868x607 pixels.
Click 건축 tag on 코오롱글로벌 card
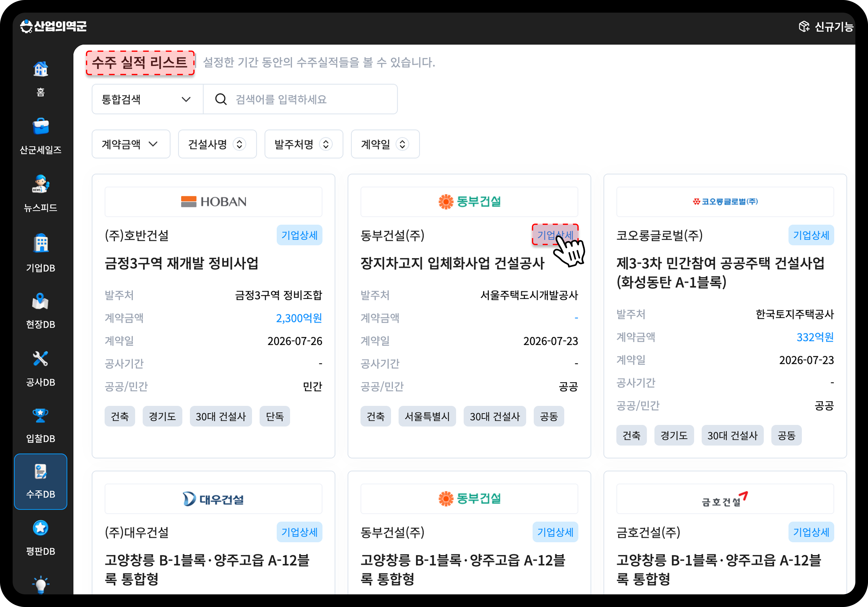point(631,435)
